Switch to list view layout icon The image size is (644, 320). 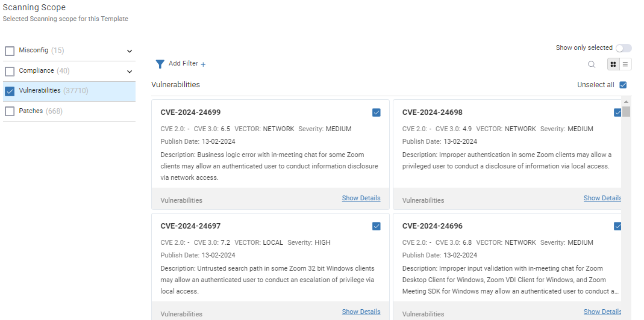625,64
